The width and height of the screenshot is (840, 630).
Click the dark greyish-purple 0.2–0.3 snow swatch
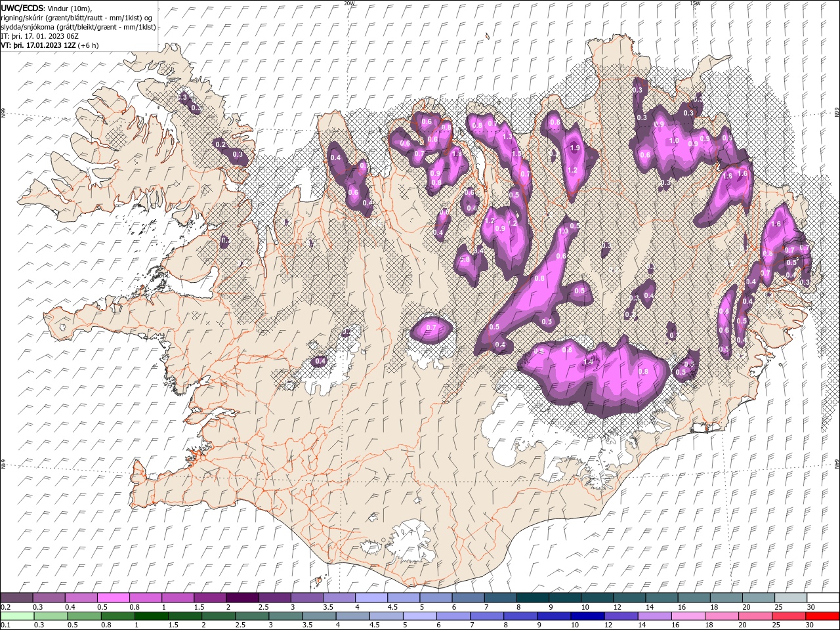[17, 598]
